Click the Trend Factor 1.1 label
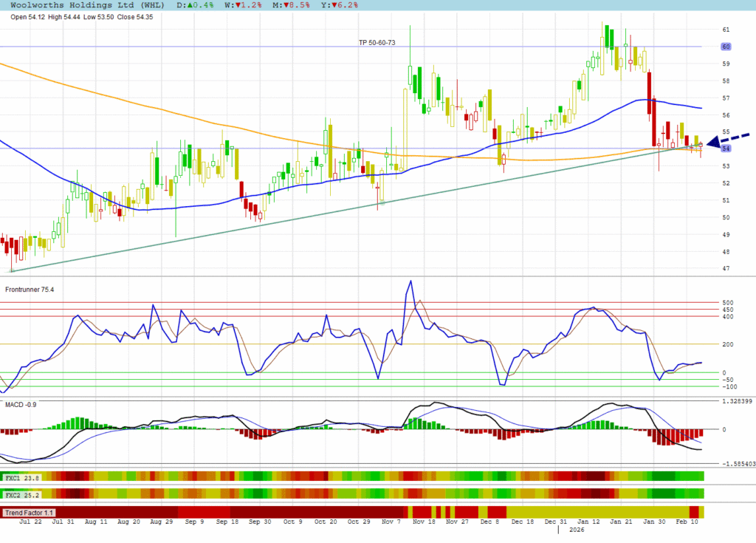This screenshot has width=756, height=543. coord(27,512)
